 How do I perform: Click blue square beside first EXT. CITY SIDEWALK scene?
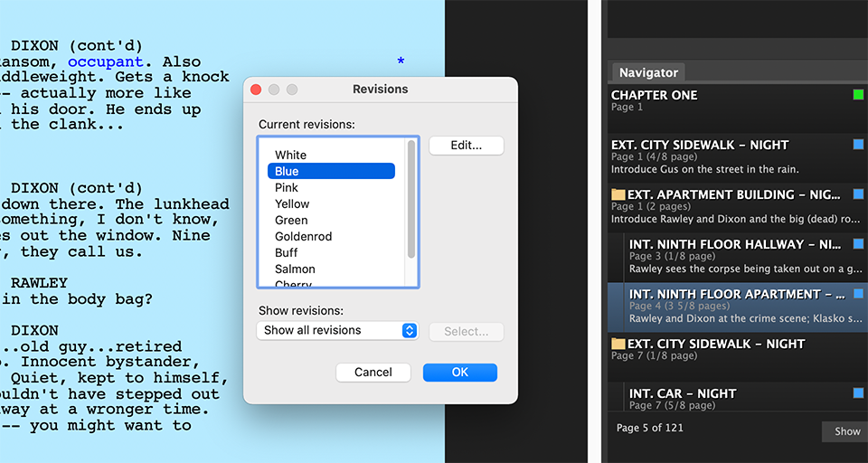pos(858,145)
